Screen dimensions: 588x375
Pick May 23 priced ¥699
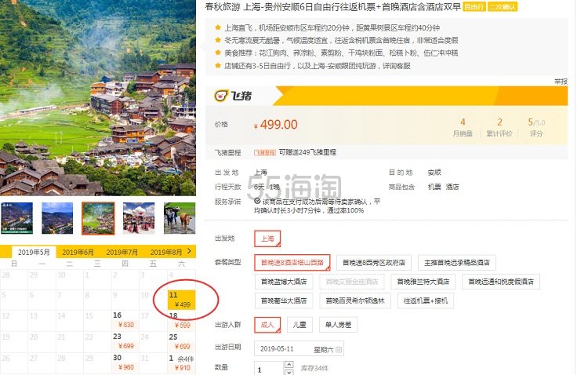(125, 341)
